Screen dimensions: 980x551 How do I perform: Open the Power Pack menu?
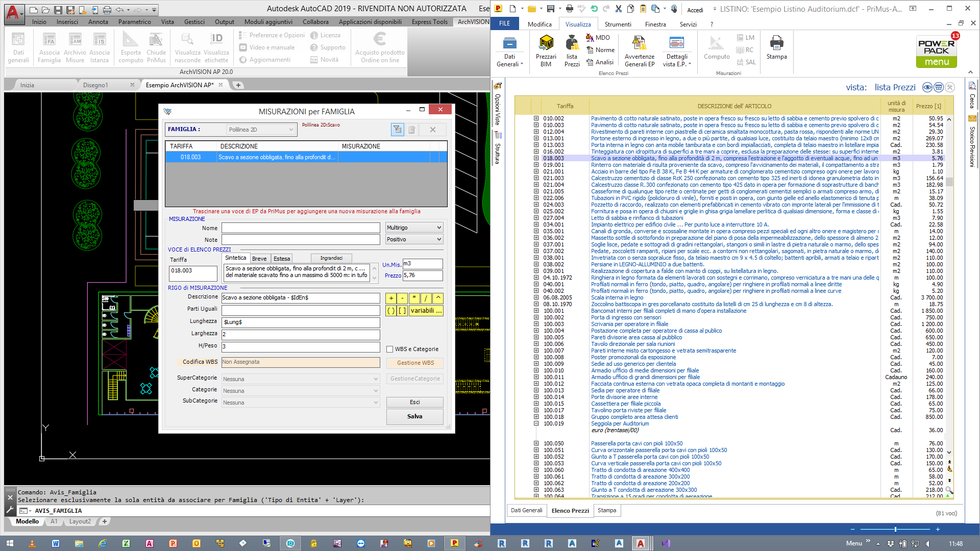click(x=936, y=52)
